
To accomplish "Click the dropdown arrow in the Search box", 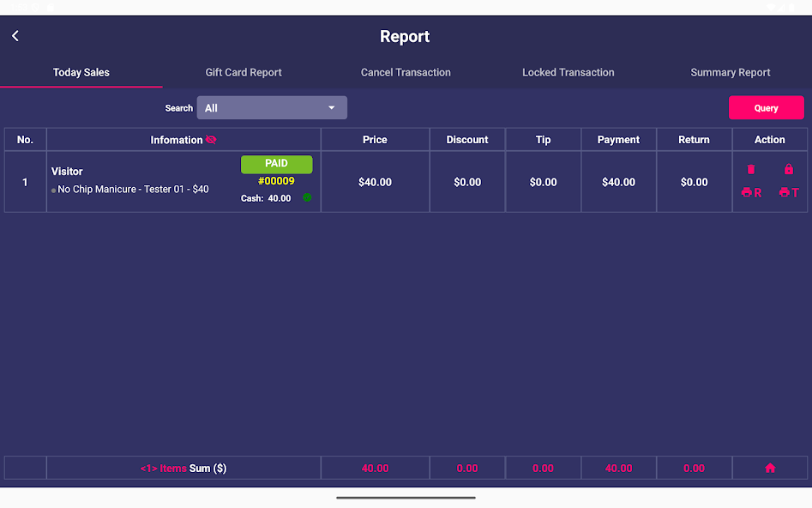I will click(x=332, y=108).
